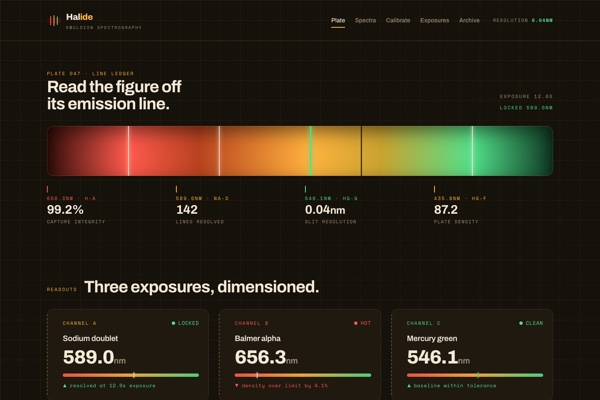Click the Mercury green gradient slider
The width and height of the screenshot is (600, 400).
click(475, 375)
